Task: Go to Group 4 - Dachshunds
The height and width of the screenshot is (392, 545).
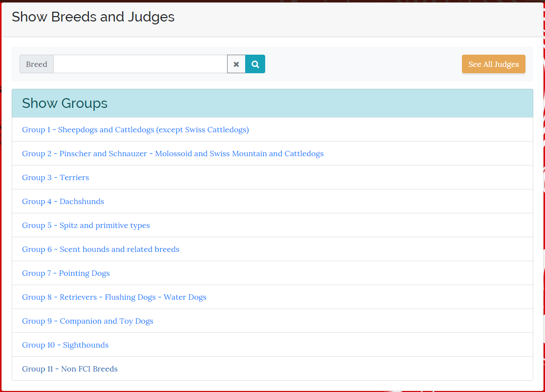Action: 63,201
